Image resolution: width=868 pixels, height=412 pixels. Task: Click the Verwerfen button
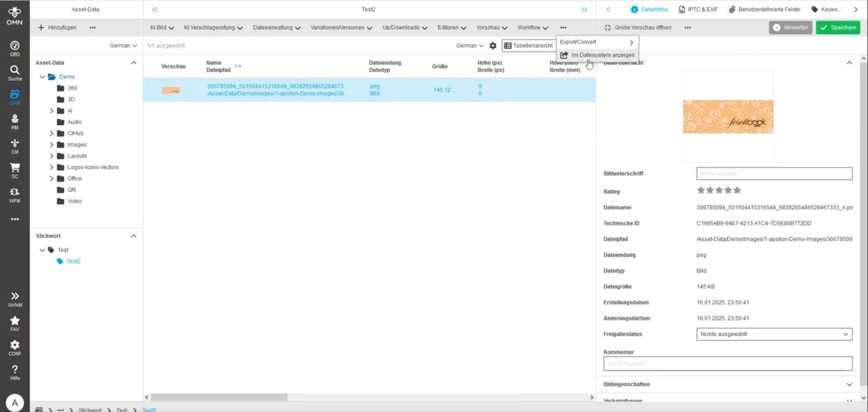click(791, 28)
